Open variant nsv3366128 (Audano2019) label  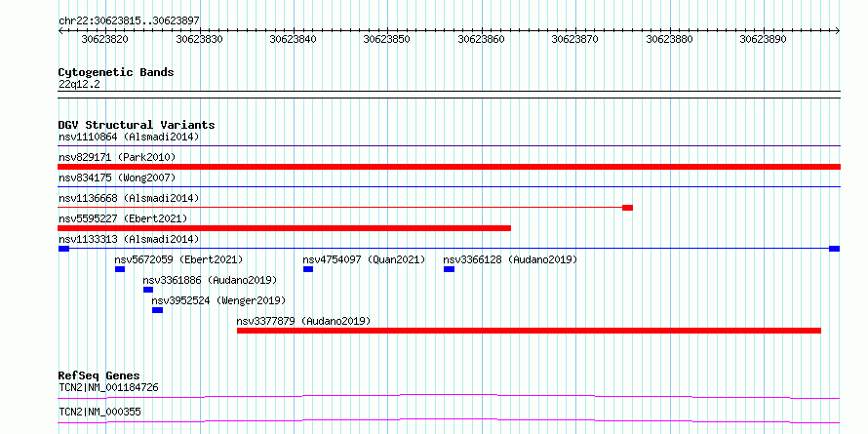510,259
